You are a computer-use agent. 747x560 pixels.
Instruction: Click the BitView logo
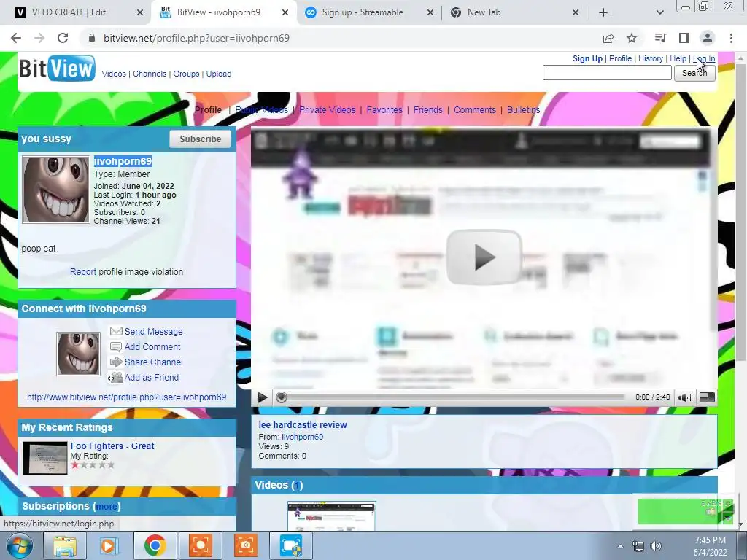click(x=57, y=69)
